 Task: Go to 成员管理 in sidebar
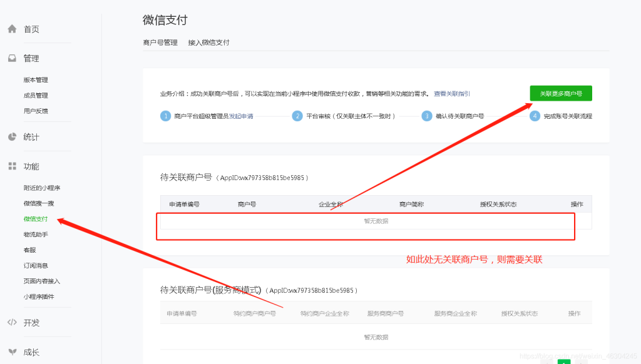[36, 96]
